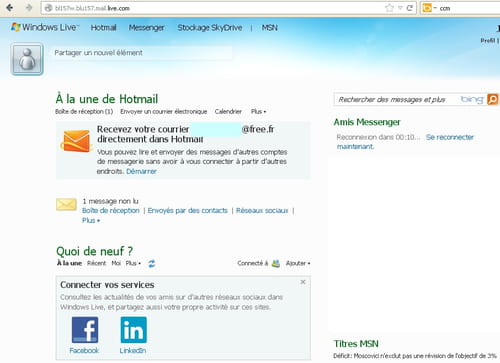Click 'Envoyer un courrier électronique'
This screenshot has height=363, width=500.
coord(164,112)
